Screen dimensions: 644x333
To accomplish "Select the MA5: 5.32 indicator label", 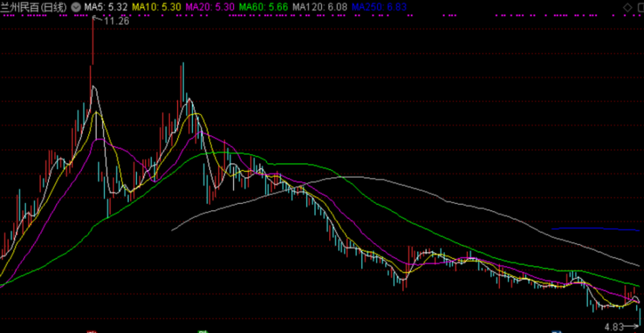I will pyautogui.click(x=106, y=7).
